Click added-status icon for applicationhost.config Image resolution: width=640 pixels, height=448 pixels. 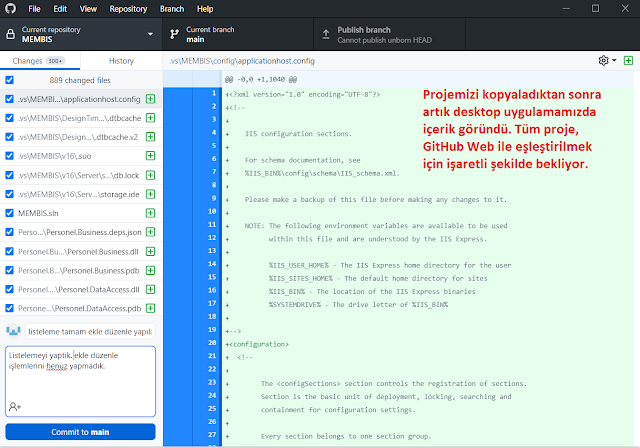pyautogui.click(x=151, y=99)
